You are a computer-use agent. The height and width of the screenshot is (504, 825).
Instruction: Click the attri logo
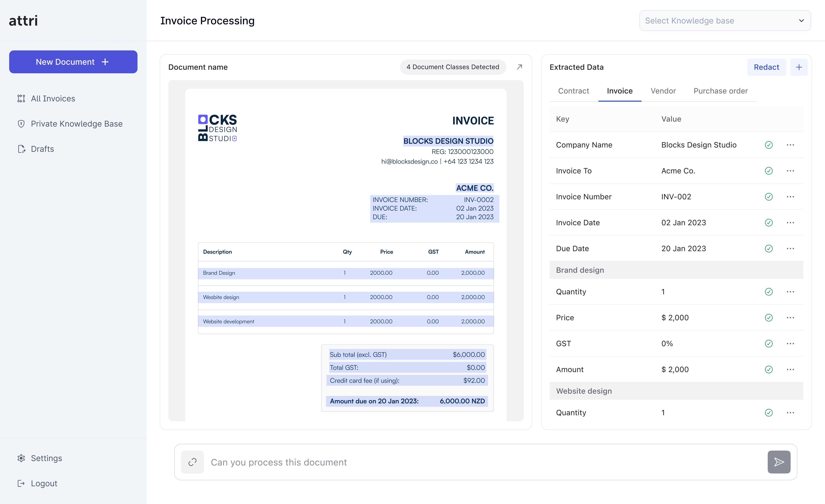click(23, 21)
